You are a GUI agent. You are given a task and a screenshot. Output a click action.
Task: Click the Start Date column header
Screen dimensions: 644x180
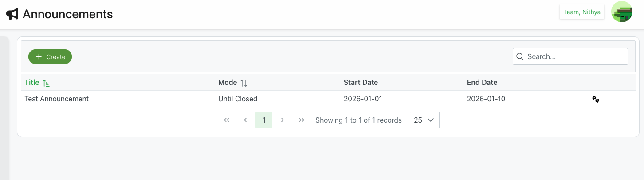pyautogui.click(x=361, y=82)
